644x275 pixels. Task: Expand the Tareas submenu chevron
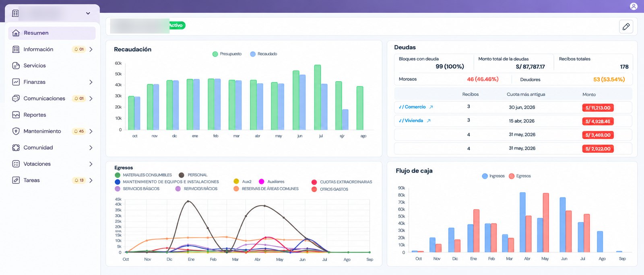[x=91, y=180]
